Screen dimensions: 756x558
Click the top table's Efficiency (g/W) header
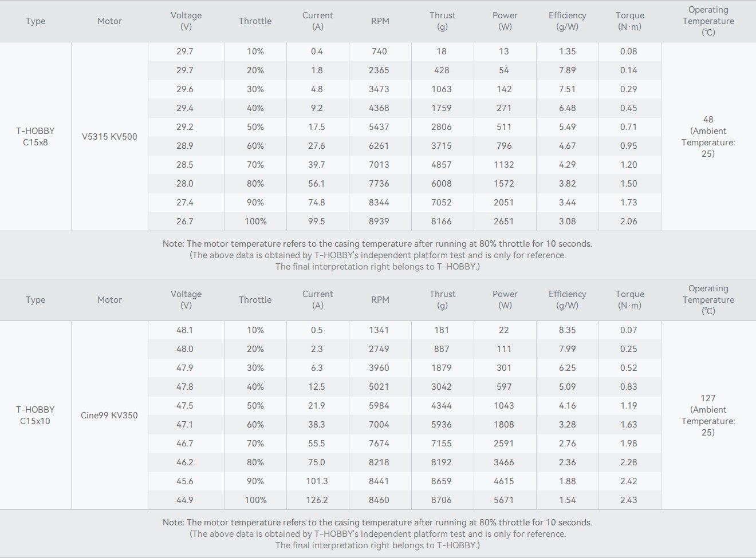[567, 21]
